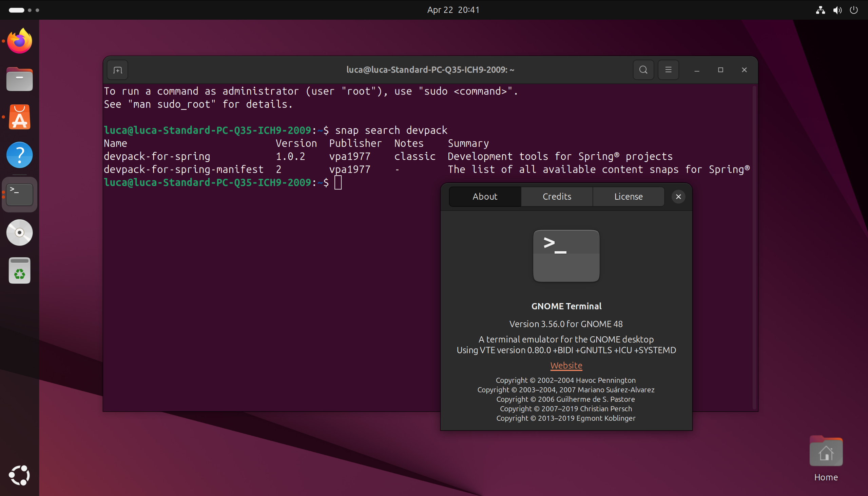Screen dimensions: 868x496
Task: Switch to the License tab
Action: point(629,197)
